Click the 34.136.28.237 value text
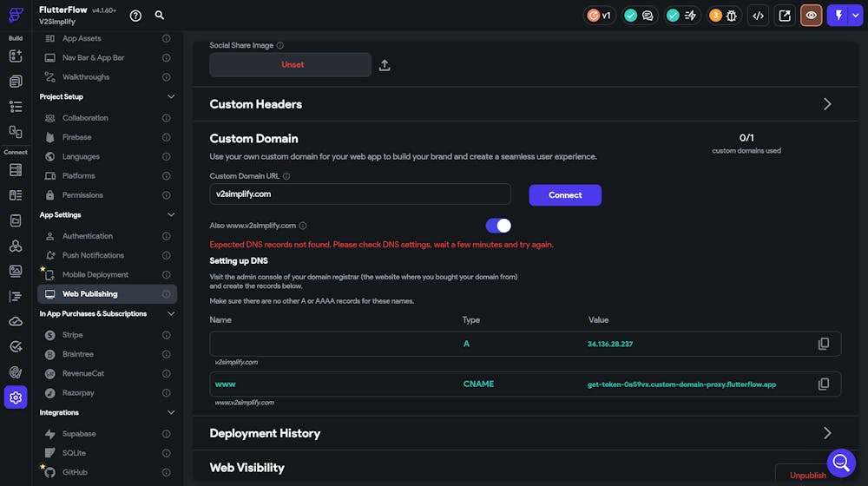This screenshot has height=486, width=868. [x=610, y=345]
